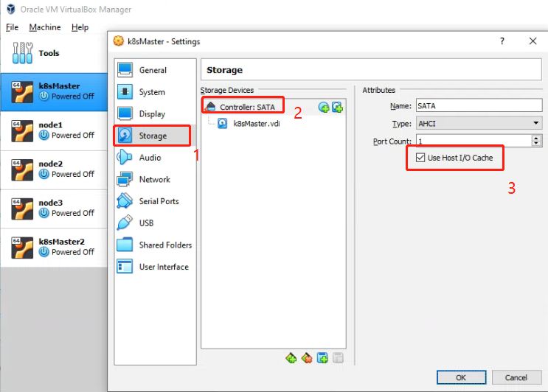The width and height of the screenshot is (548, 392).
Task: Click the help question mark button
Action: 502,41
